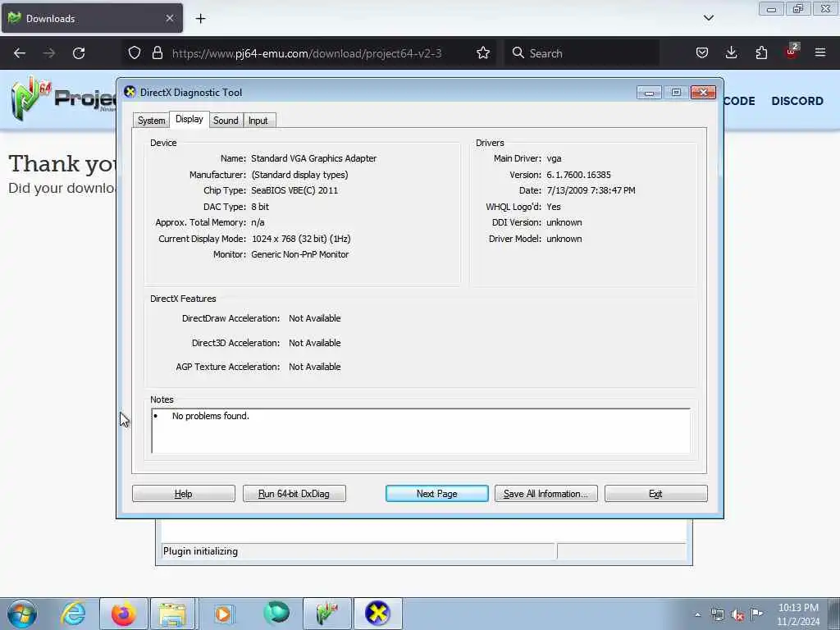Image resolution: width=840 pixels, height=630 pixels.
Task: Bookmark this page with the star icon
Action: (482, 52)
